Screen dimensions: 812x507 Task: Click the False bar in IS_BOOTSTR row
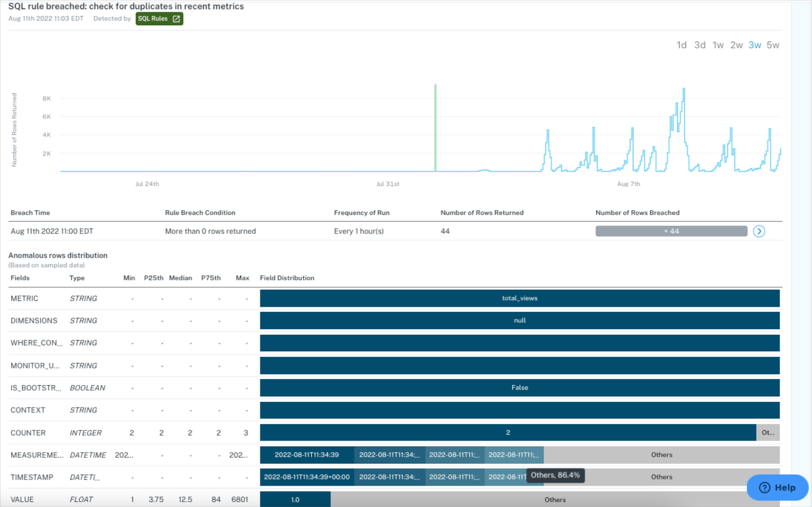click(x=519, y=387)
